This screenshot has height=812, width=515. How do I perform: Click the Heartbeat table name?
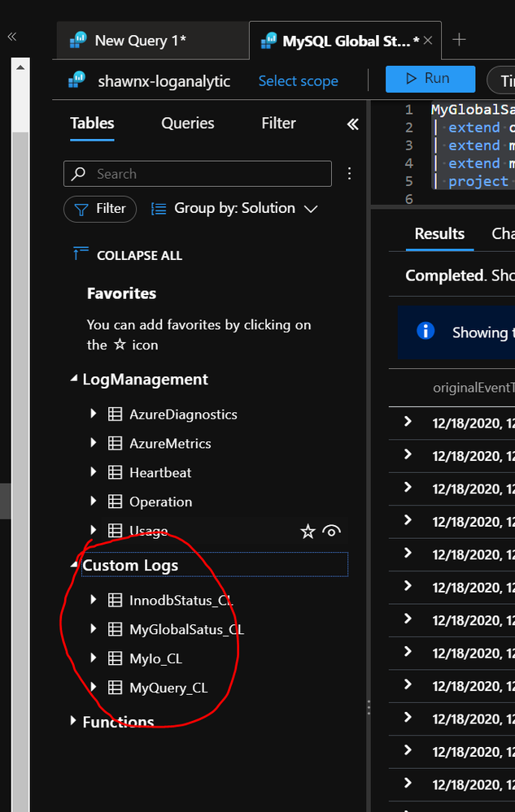pos(160,473)
